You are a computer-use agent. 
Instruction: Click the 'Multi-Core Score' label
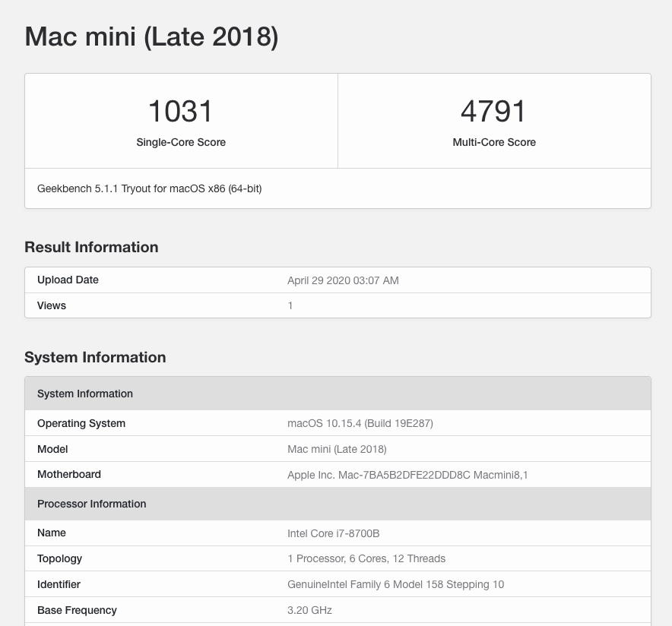click(494, 142)
